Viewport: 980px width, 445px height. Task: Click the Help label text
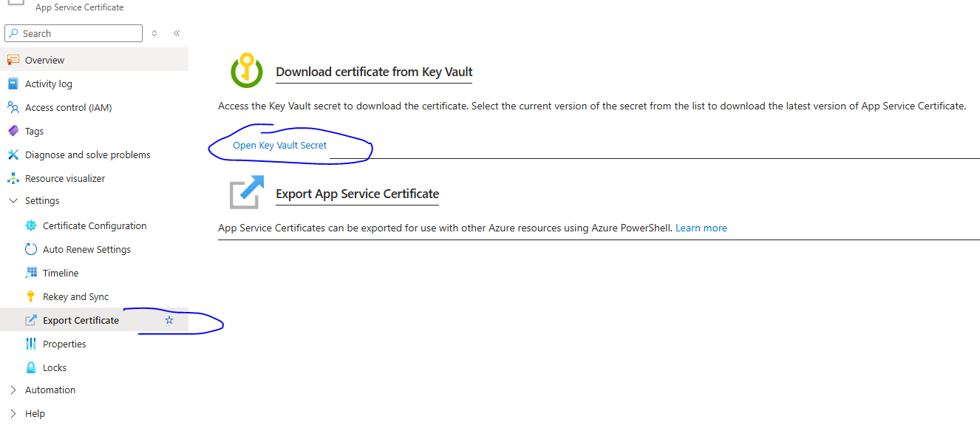click(35, 413)
